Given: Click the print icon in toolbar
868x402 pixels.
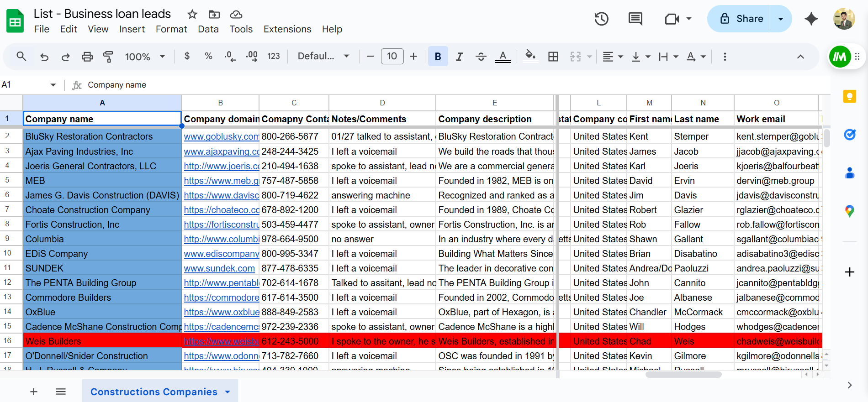Looking at the screenshot, I should 87,57.
